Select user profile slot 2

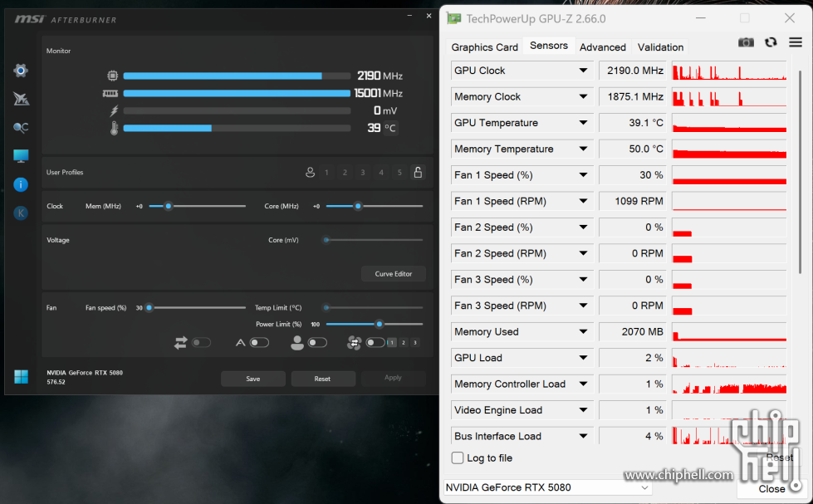(345, 172)
